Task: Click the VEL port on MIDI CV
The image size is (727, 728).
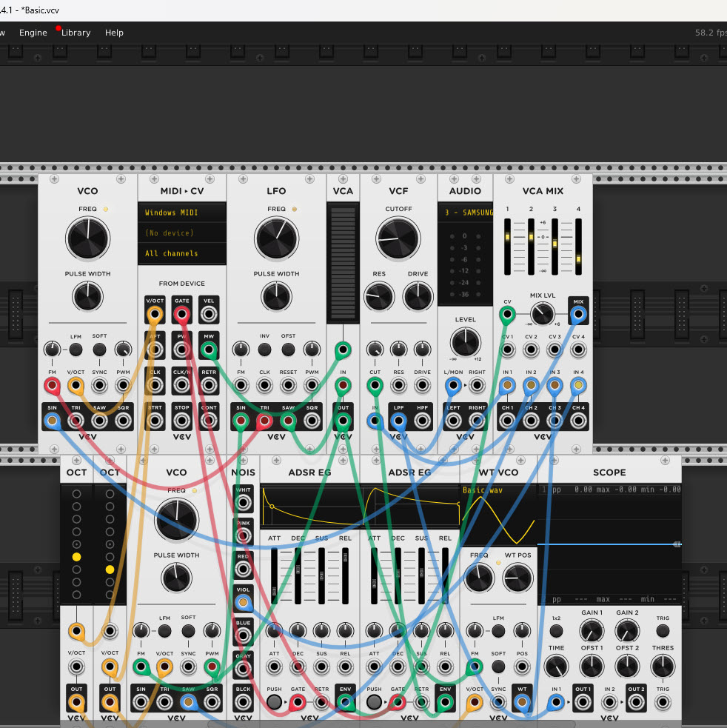Action: pyautogui.click(x=209, y=314)
